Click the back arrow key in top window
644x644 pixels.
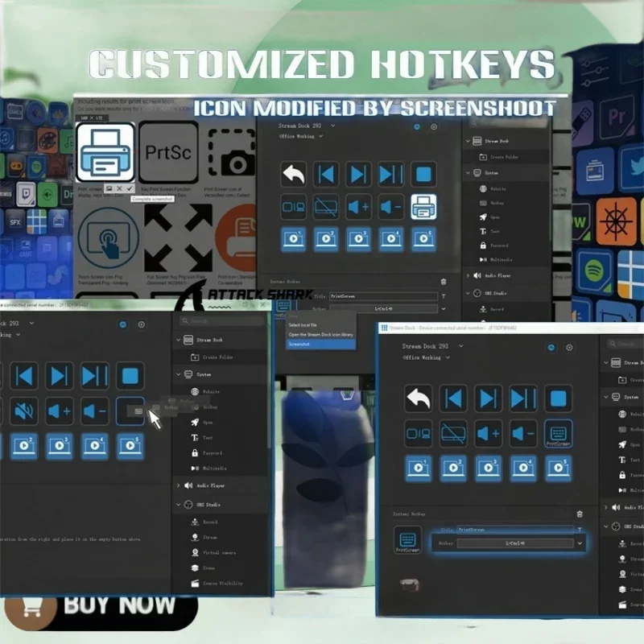pyautogui.click(x=293, y=174)
